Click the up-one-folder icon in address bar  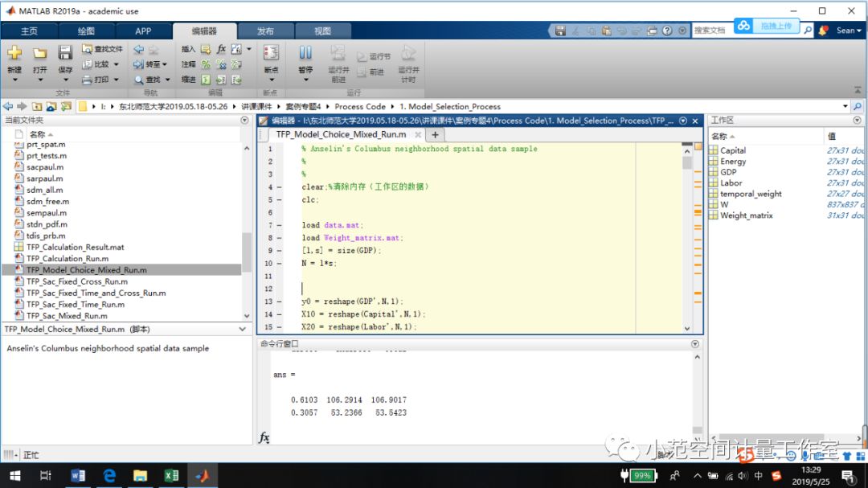(x=36, y=106)
